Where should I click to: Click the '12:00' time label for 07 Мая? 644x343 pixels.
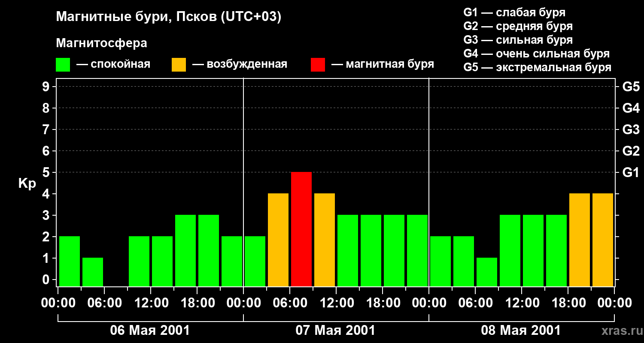[336, 303]
